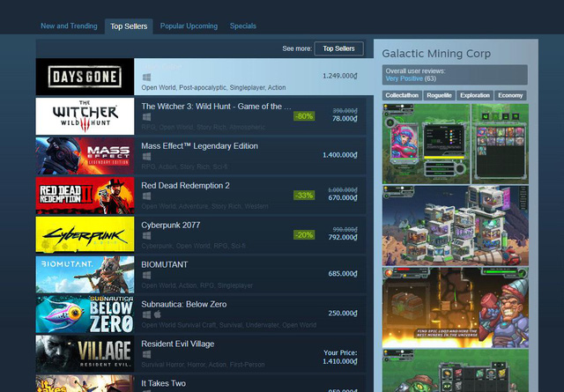The width and height of the screenshot is (564, 392).
Task: Switch to New and Trending tab
Action: [x=69, y=26]
